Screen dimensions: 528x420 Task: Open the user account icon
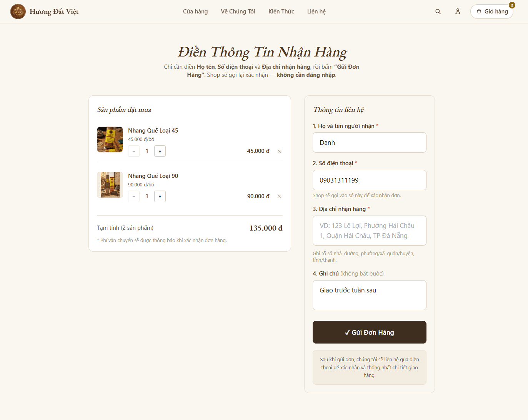coord(458,12)
